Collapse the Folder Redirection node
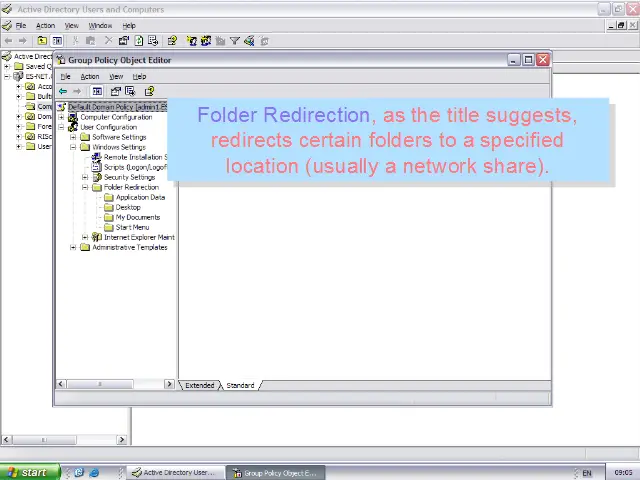The image size is (640, 480). pyautogui.click(x=85, y=187)
